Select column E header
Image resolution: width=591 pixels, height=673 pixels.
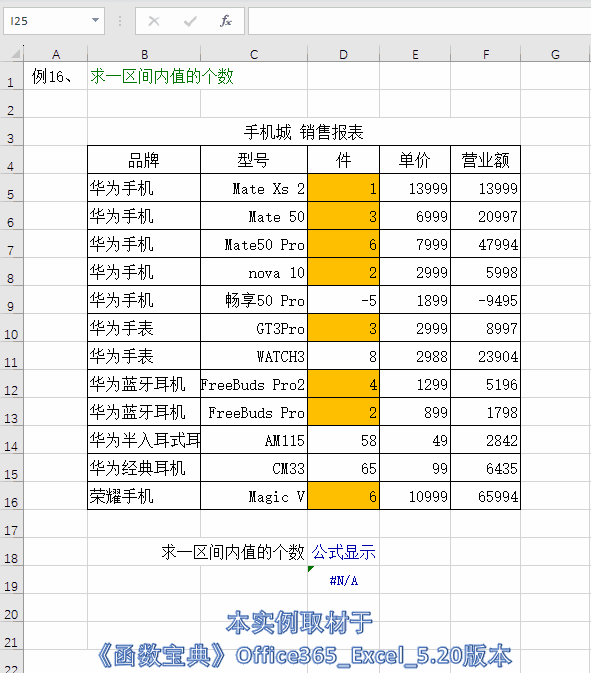(415, 54)
